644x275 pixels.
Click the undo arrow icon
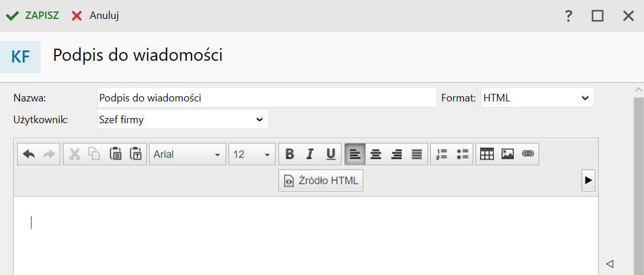[29, 154]
